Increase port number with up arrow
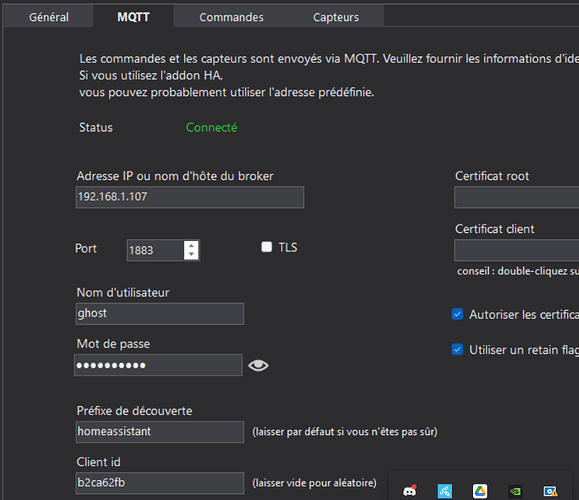This screenshot has height=500, width=579. coord(191,246)
